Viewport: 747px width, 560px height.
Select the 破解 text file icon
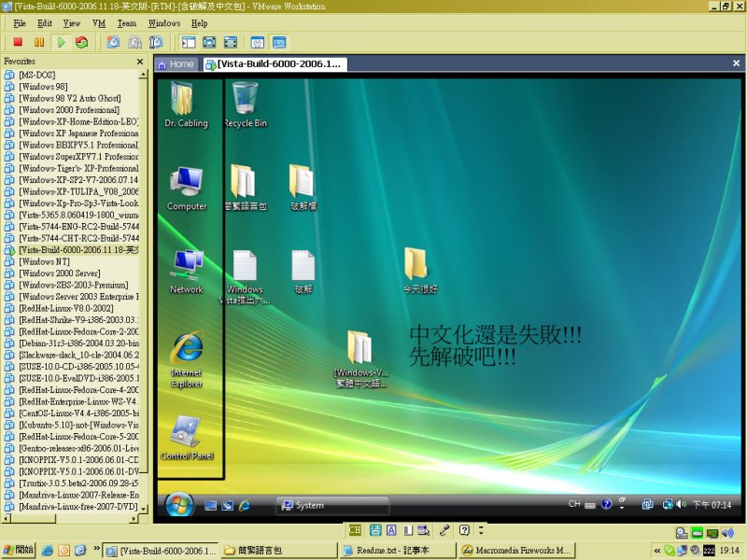click(x=303, y=272)
